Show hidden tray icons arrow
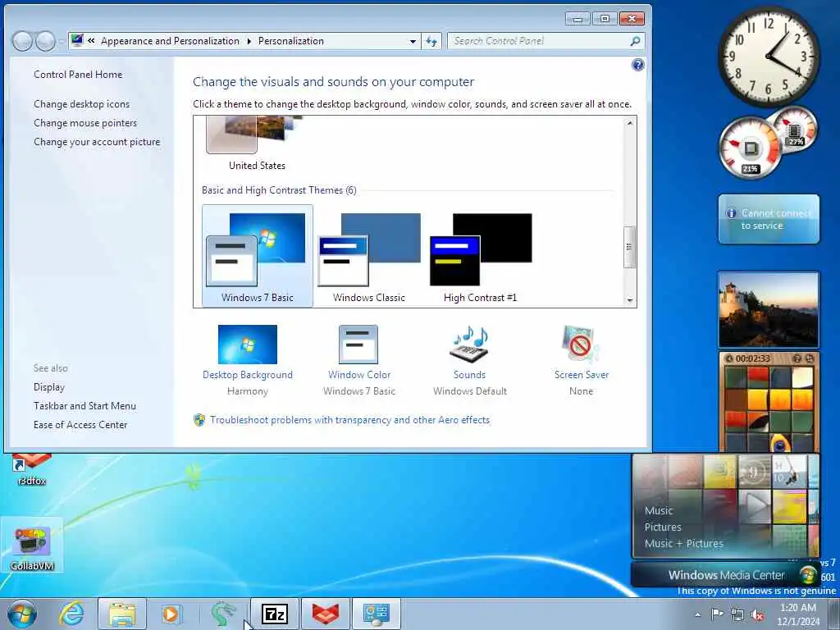840x630 pixels. pyautogui.click(x=697, y=614)
